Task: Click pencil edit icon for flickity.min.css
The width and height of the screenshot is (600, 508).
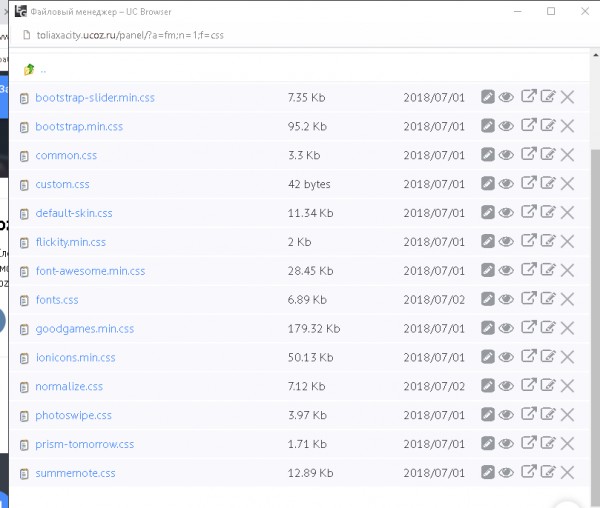Action: click(488, 241)
